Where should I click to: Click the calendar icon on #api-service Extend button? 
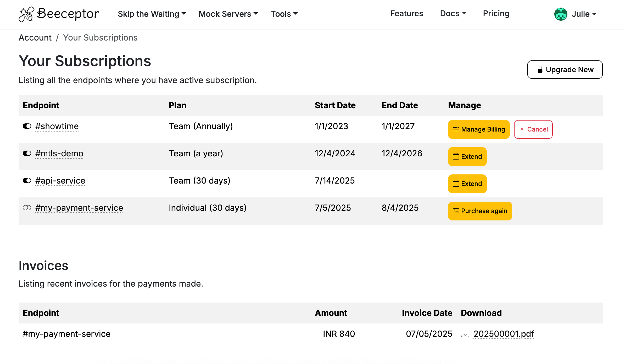coord(456,184)
